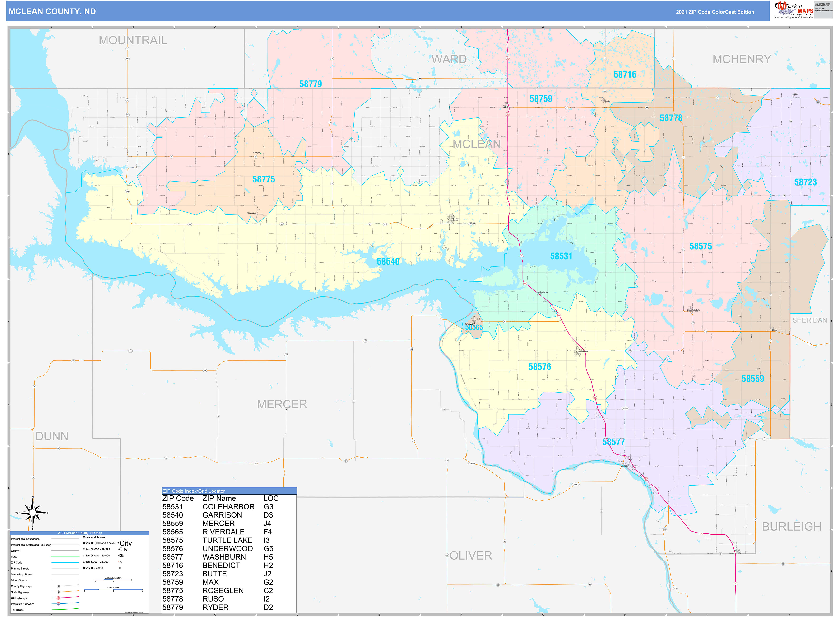The image size is (840, 617).
Task: Click the US Highways shield symbol
Action: (x=58, y=598)
